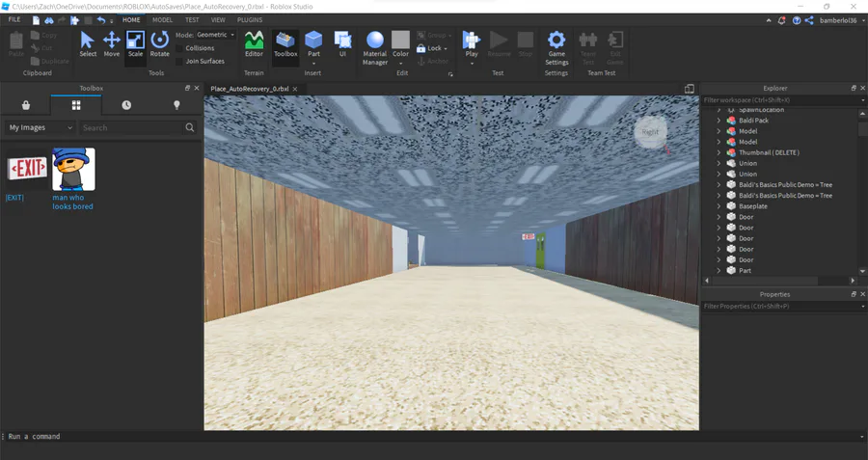868x460 pixels.
Task: Collapse the ribbon with the up chevron
Action: pyautogui.click(x=769, y=20)
